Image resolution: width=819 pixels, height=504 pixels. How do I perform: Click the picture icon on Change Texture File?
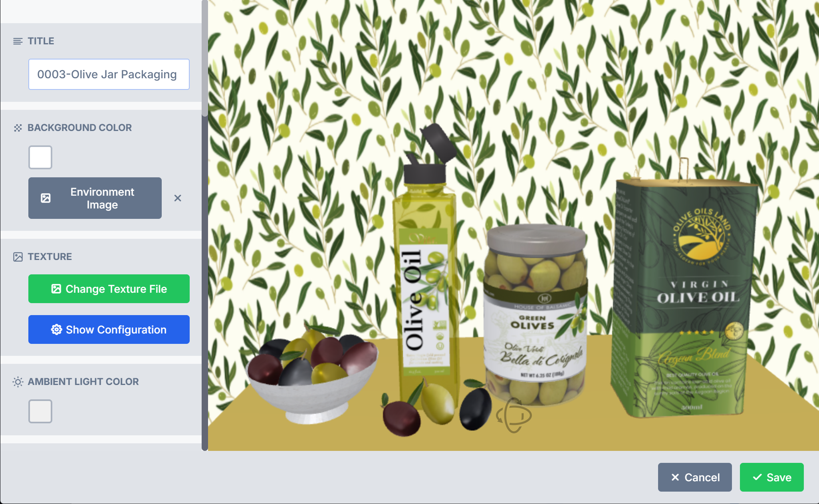[x=56, y=289]
